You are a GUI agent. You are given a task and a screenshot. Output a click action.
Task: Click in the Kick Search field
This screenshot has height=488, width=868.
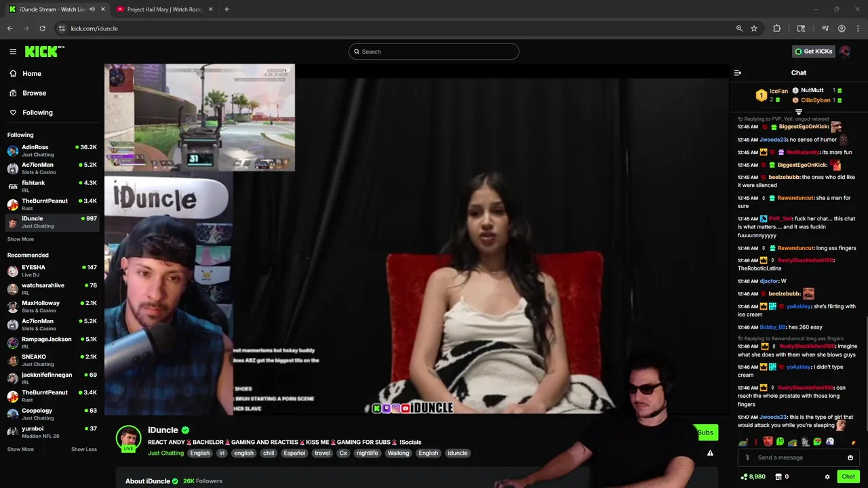434,52
